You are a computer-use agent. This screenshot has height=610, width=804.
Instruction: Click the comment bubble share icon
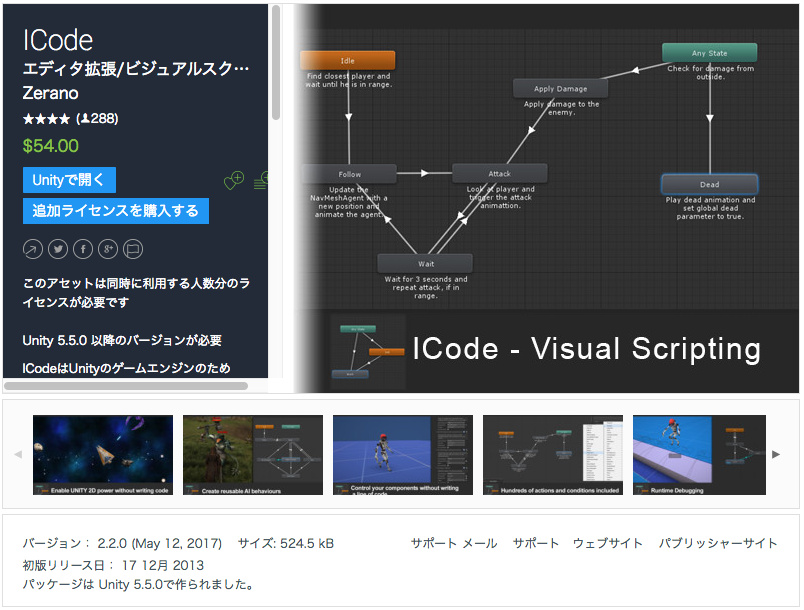(133, 250)
